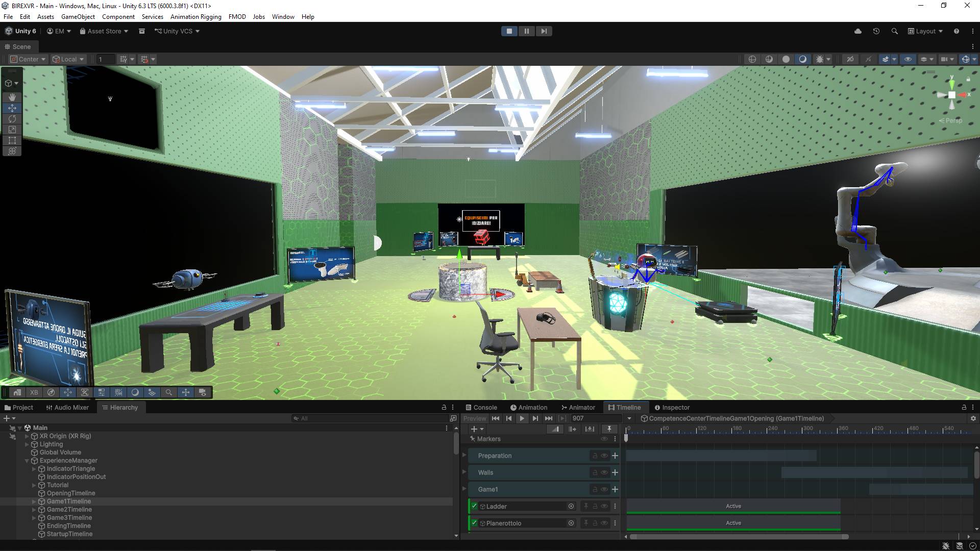
Task: Hide the Preparation track with eye icon
Action: (x=604, y=456)
